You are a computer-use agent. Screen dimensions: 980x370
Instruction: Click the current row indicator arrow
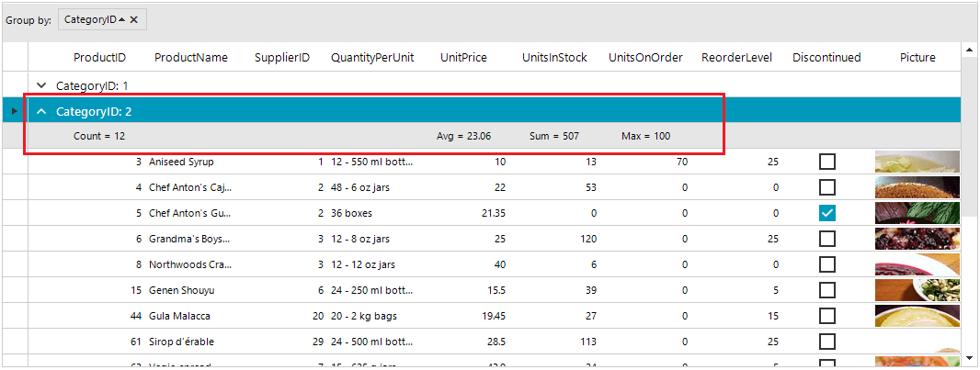[x=14, y=111]
